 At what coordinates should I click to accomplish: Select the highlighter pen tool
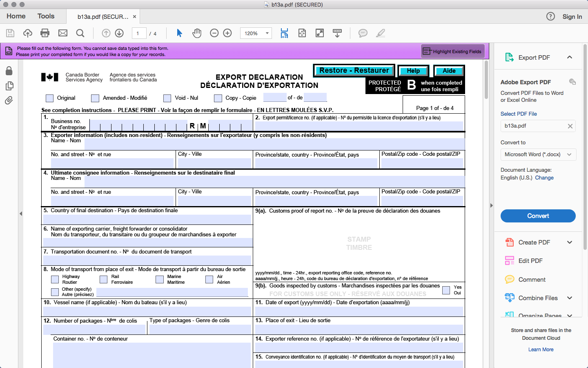(x=380, y=33)
